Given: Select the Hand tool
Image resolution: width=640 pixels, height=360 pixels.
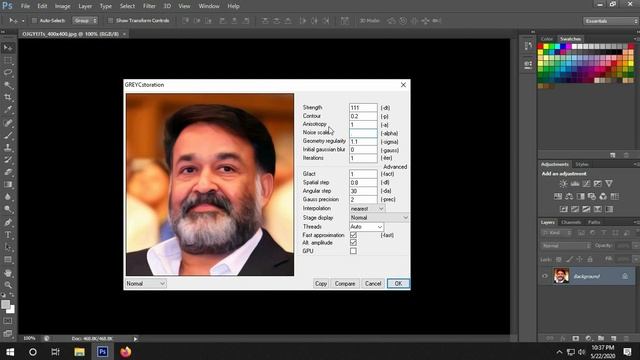Looking at the screenshot, I should [8, 273].
